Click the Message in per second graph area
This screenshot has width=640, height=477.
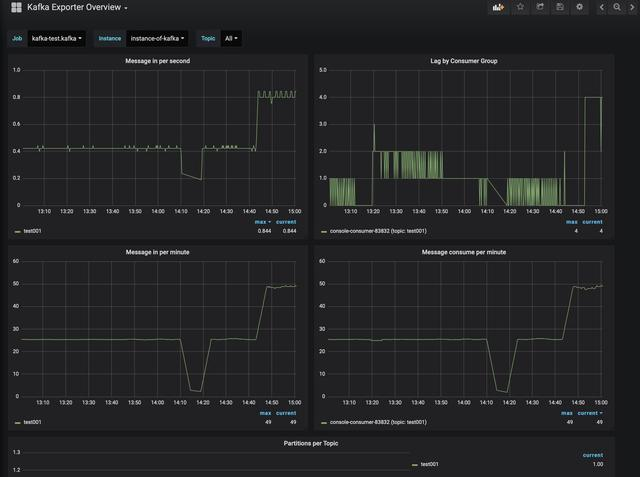[159, 138]
